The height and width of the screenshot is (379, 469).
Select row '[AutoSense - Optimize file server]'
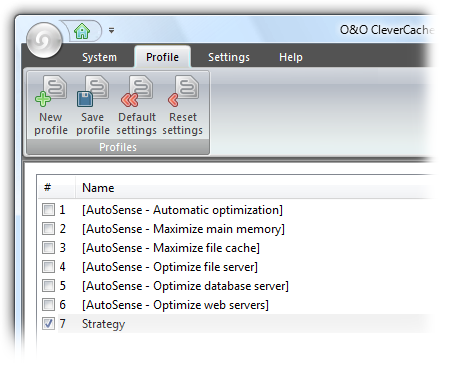[x=170, y=267]
